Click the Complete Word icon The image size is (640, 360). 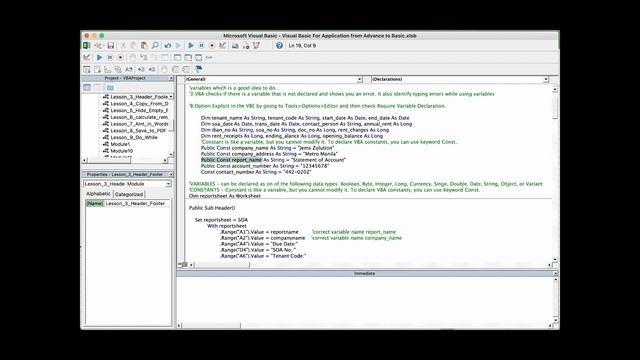click(129, 69)
